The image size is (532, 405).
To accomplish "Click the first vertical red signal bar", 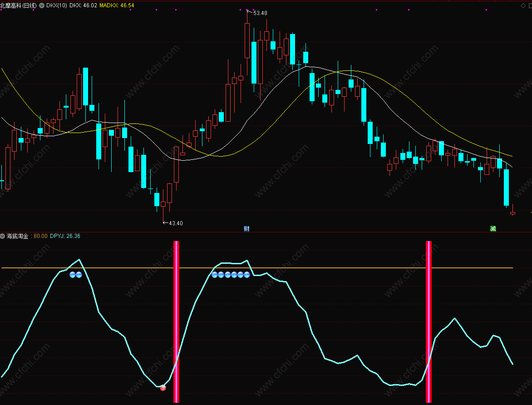I will point(176,322).
